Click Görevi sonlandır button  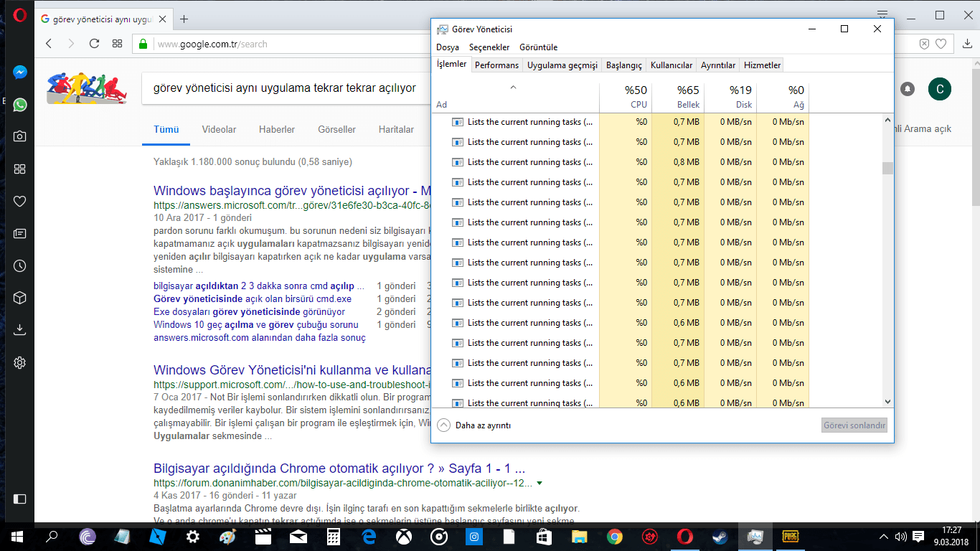(x=854, y=425)
